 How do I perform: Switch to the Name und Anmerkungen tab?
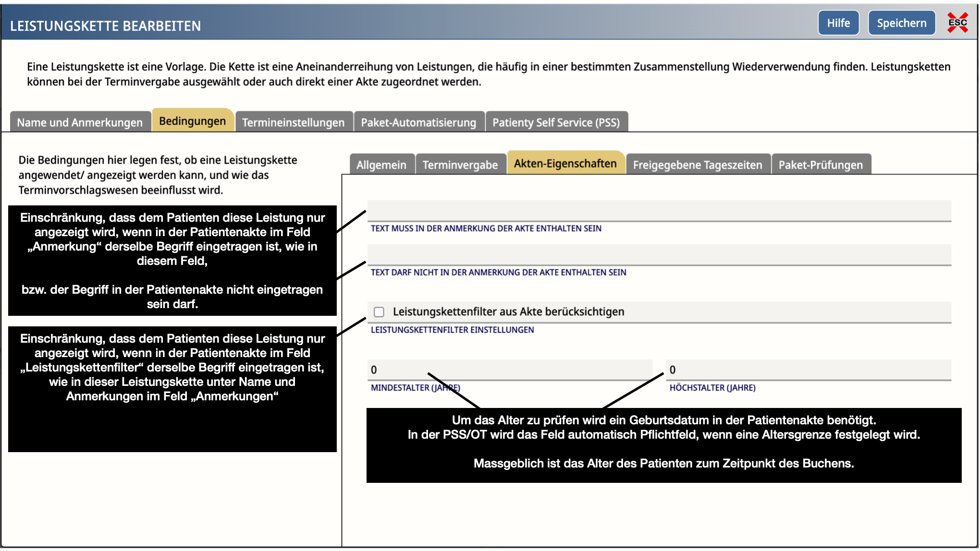click(x=80, y=122)
